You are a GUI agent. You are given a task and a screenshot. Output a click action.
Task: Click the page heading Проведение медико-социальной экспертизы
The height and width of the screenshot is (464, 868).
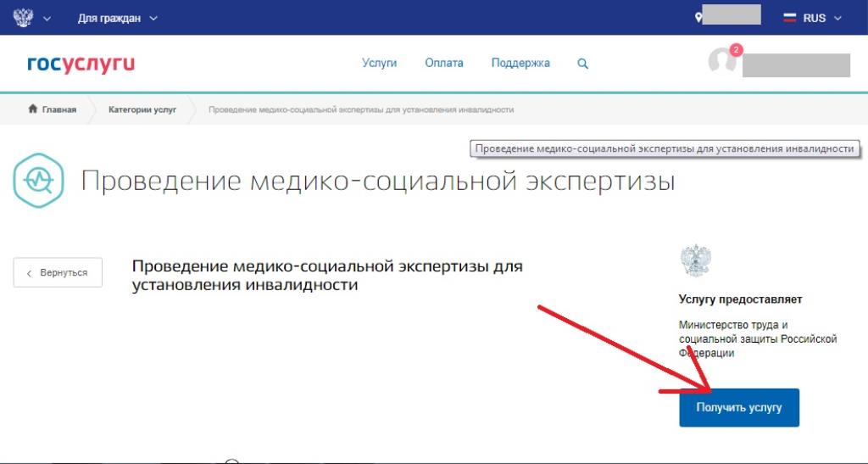coord(378,182)
